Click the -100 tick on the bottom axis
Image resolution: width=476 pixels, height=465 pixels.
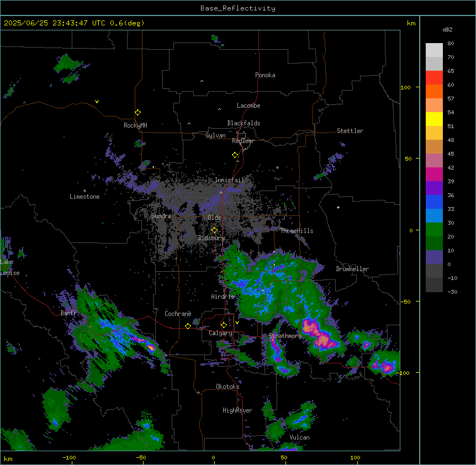click(70, 457)
